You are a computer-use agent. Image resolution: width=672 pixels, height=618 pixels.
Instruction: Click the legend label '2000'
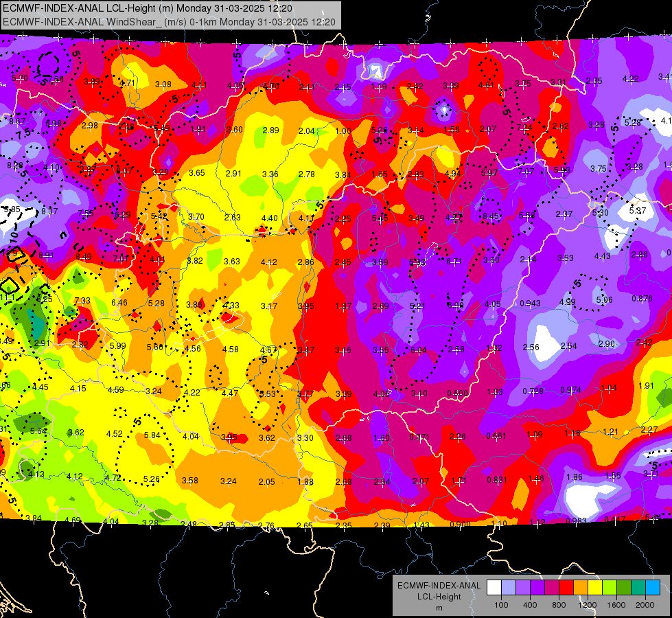pos(645,605)
